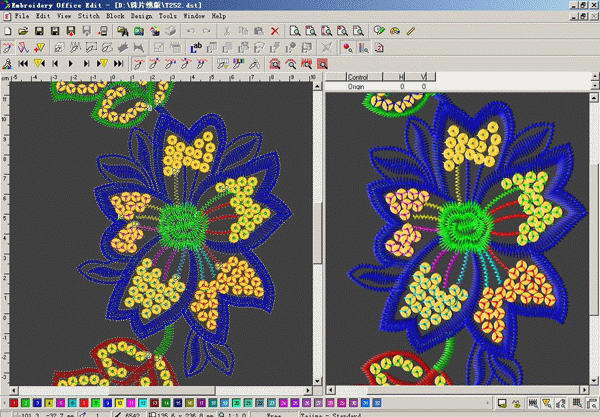This screenshot has width=600, height=417.
Task: Select the lettering 'ab' text tool
Action: pos(196,47)
